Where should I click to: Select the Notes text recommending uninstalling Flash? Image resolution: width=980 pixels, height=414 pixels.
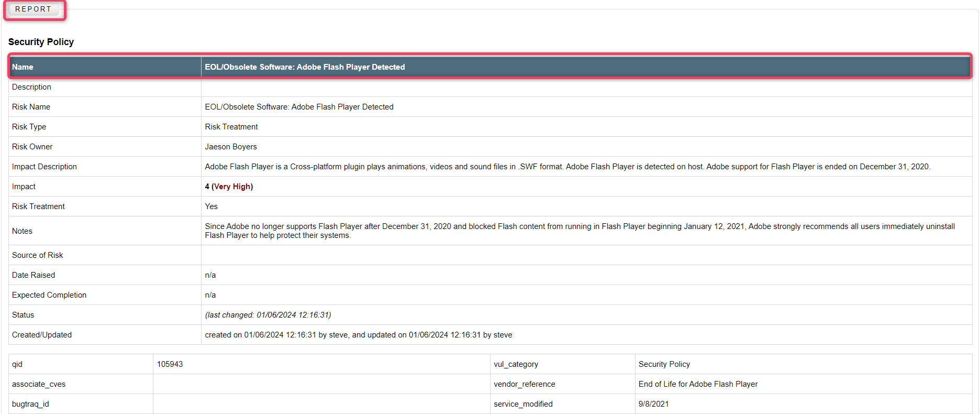(580, 231)
